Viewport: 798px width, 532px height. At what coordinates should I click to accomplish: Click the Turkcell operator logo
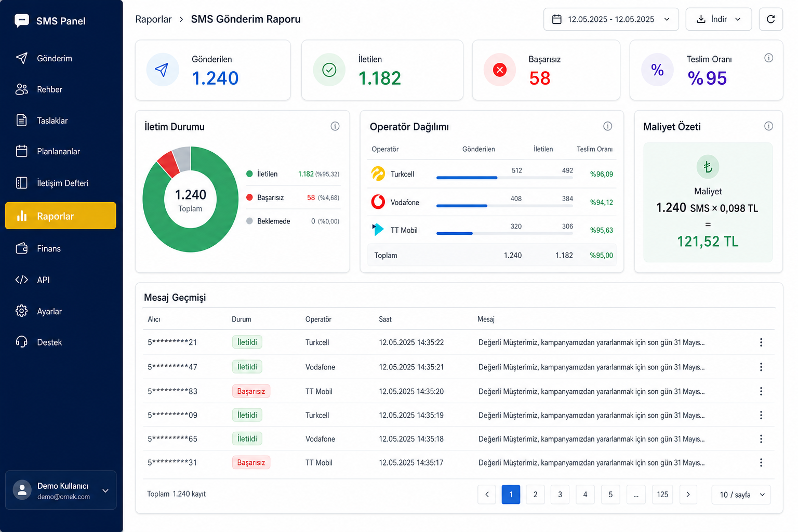[x=378, y=174]
